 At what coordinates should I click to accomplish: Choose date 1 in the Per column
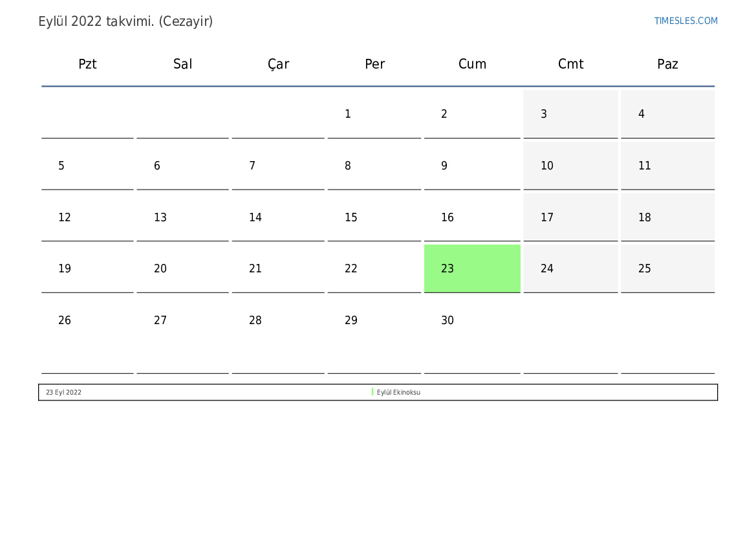point(374,114)
